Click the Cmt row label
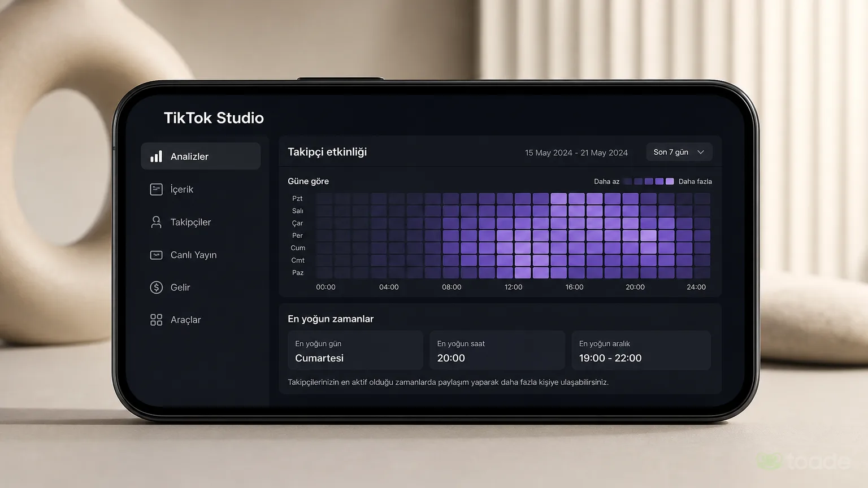 tap(298, 260)
